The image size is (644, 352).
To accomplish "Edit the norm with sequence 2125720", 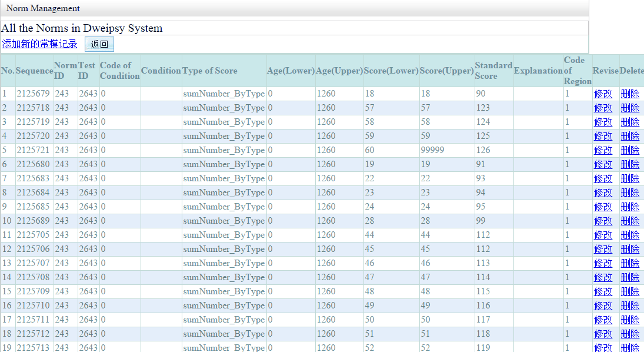I will pos(603,136).
